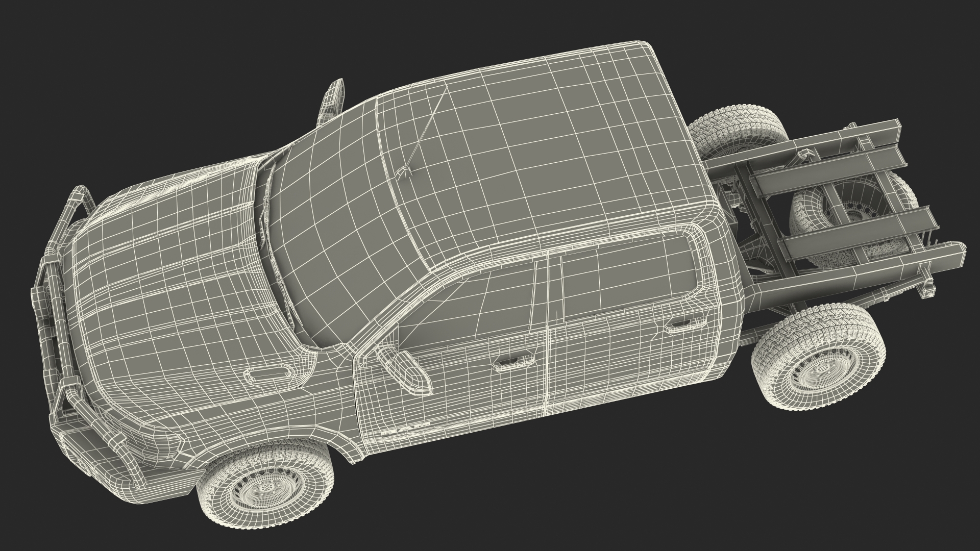The height and width of the screenshot is (551, 980).
Task: Select the near-side door mirror
Action: click(x=404, y=369)
